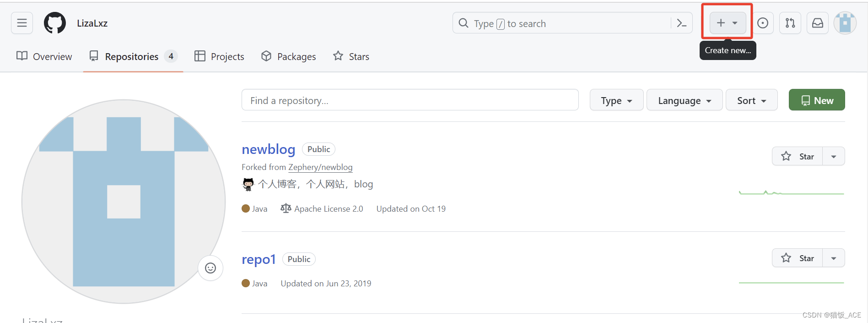Open user menu via header avatar
The height and width of the screenshot is (323, 868).
click(x=845, y=23)
